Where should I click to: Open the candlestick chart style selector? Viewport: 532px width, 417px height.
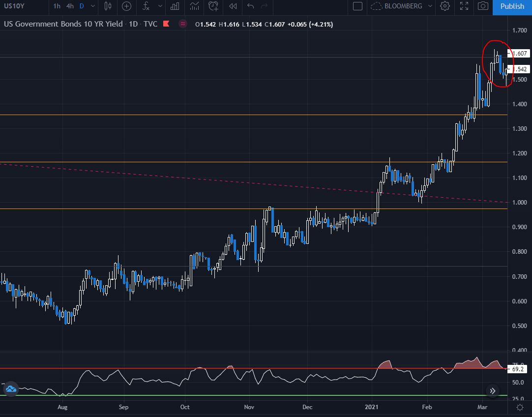click(x=108, y=6)
